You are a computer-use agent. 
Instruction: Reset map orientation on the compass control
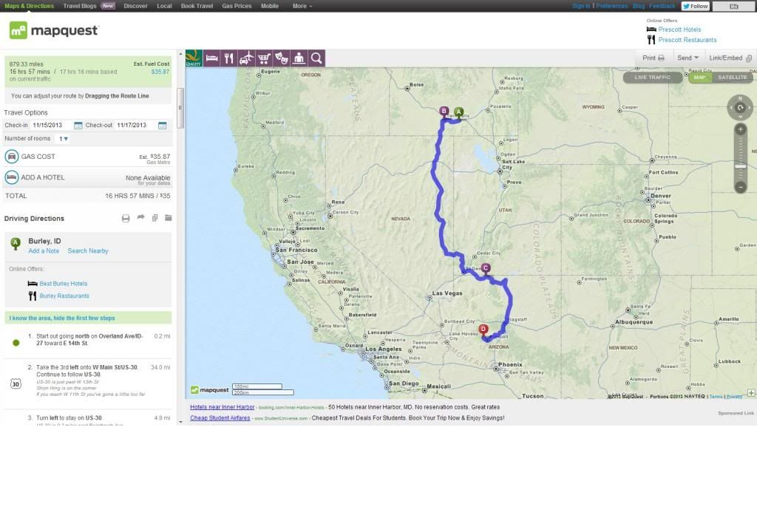pyautogui.click(x=740, y=108)
